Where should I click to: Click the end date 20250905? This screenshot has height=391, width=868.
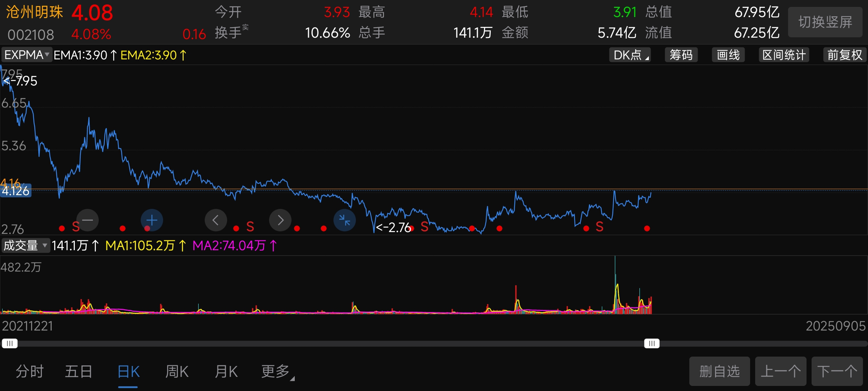(x=836, y=326)
